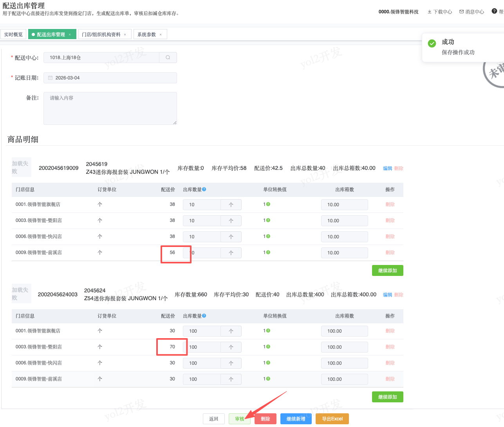Export the order with the 导出Excel button
Screen dimensions: 504x427
tap(332, 419)
